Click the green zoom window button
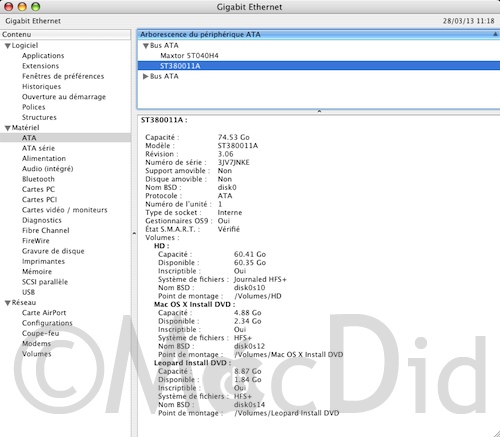The width and height of the screenshot is (500, 437). point(35,6)
